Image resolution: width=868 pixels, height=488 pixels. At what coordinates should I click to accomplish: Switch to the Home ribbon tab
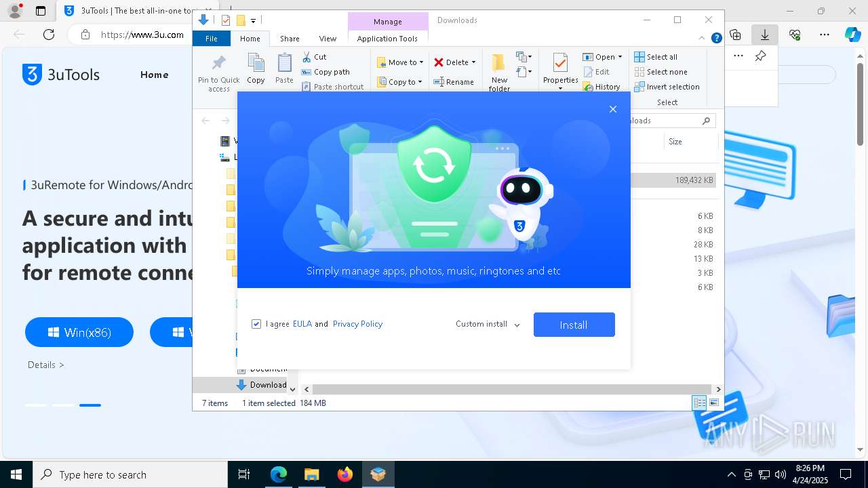point(250,39)
